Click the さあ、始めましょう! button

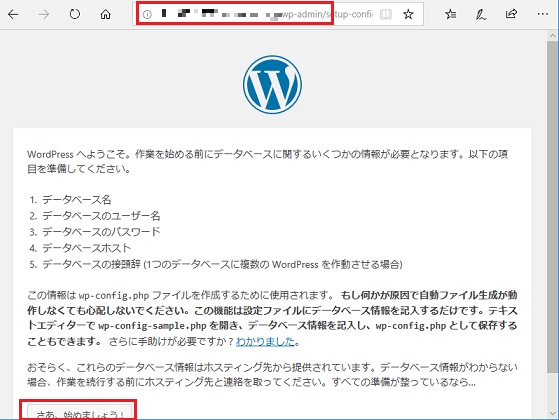point(80,412)
